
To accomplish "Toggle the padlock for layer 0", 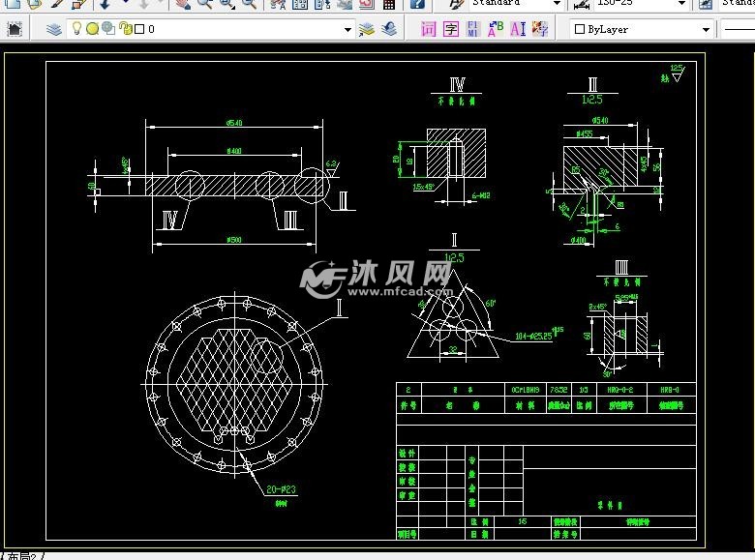I will pos(125,29).
